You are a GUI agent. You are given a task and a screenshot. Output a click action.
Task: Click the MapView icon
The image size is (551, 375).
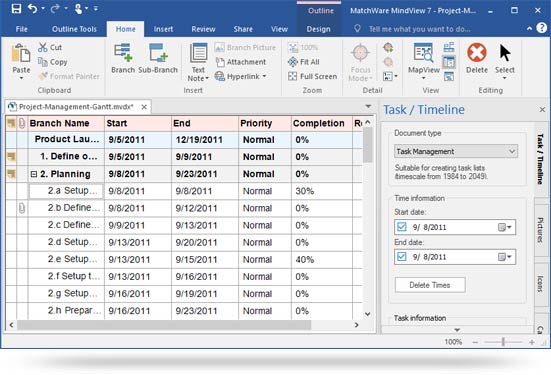tap(423, 53)
